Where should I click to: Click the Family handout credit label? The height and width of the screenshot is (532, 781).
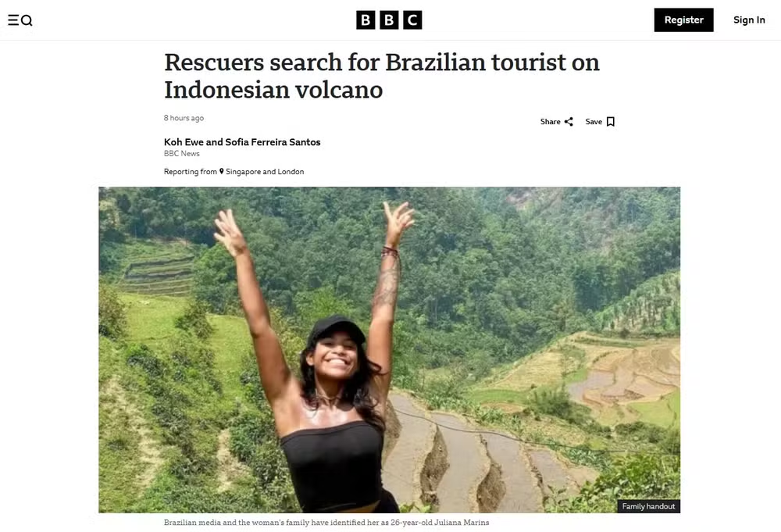click(x=648, y=506)
